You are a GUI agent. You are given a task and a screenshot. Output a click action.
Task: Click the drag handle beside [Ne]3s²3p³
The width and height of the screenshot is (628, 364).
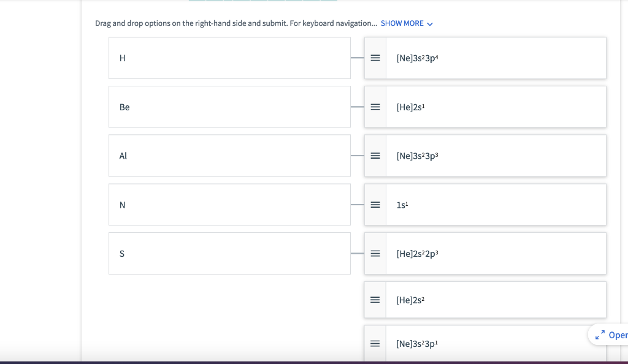pyautogui.click(x=375, y=156)
